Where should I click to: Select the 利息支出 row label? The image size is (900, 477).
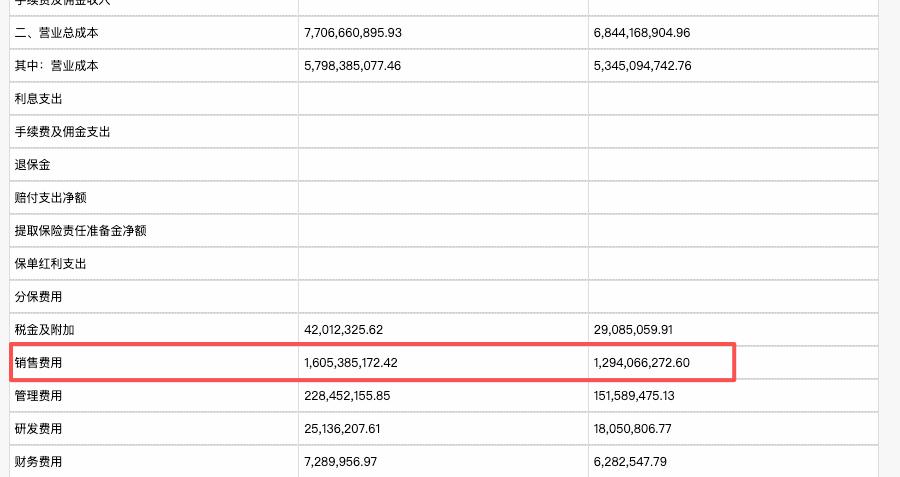pos(39,99)
